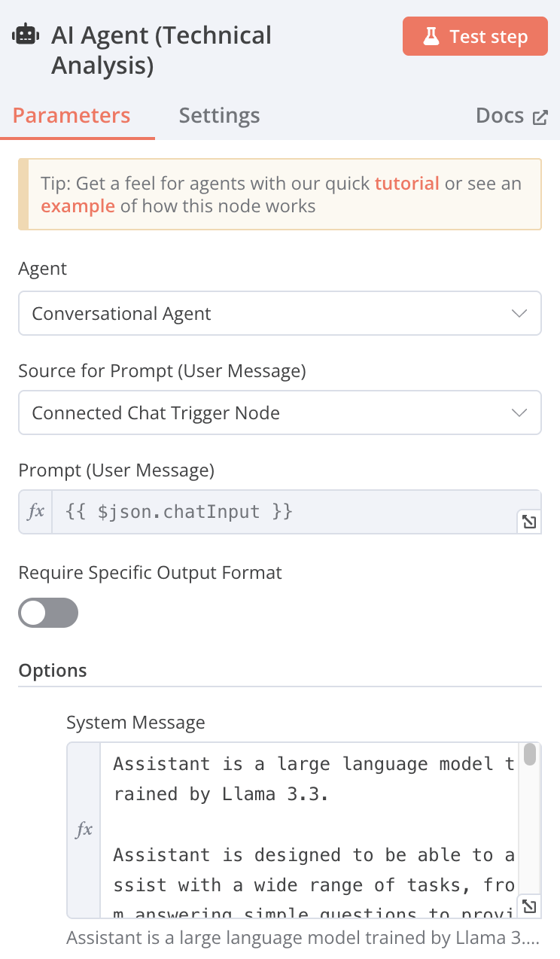Click the fx expression icon for Prompt field
560x959 pixels.
tap(35, 512)
